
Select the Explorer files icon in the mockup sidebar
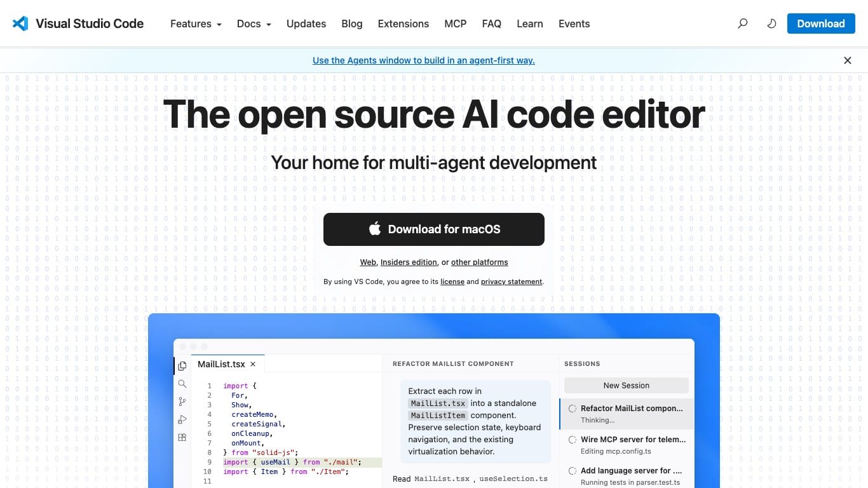coord(182,366)
